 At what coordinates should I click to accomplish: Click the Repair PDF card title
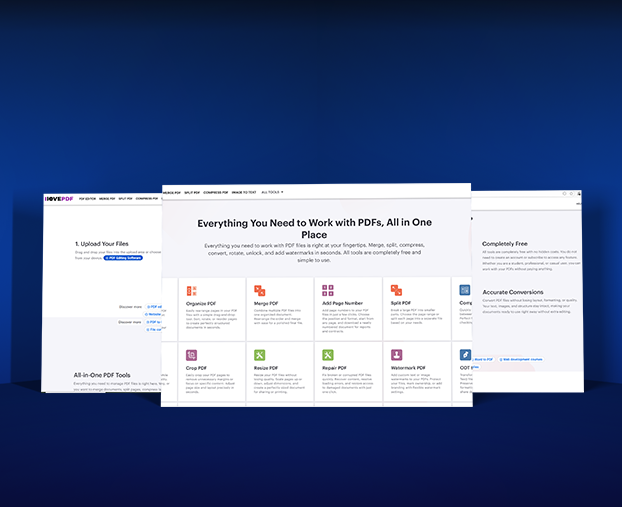tap(334, 368)
